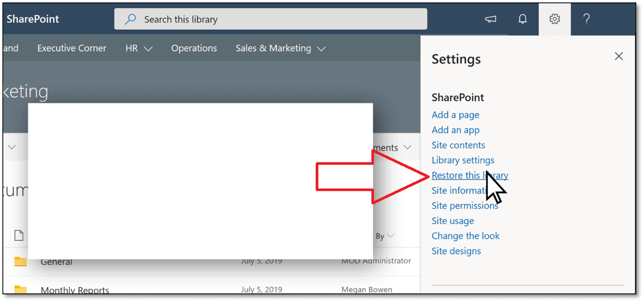
Task: Expand the Sales & Marketing dropdown
Action: [321, 49]
